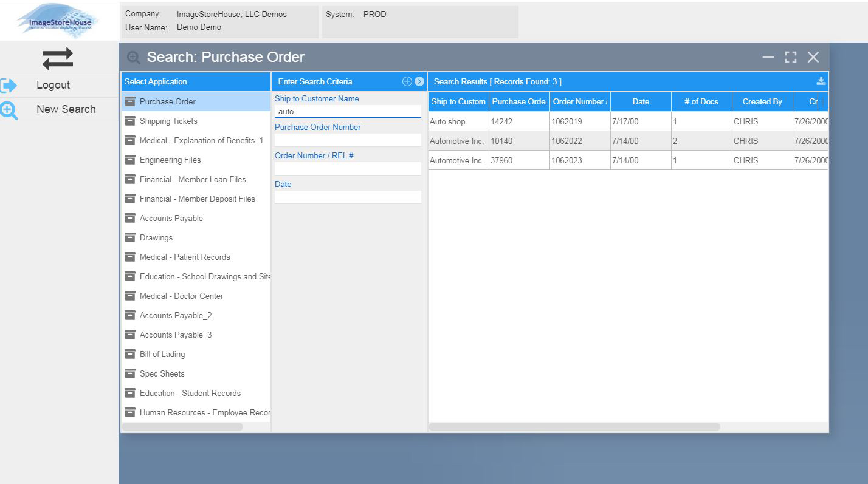868x484 pixels.
Task: Start a New Search from sidebar
Action: pos(66,109)
